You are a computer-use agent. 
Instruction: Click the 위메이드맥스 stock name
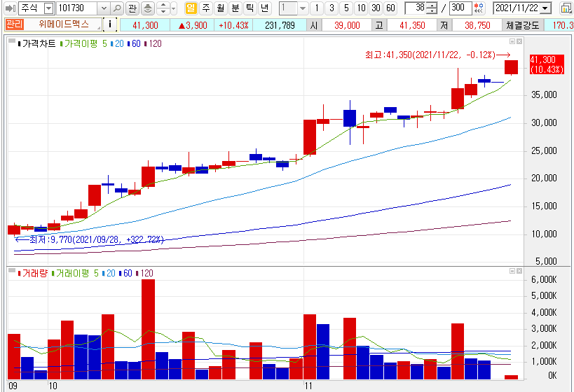click(x=63, y=24)
